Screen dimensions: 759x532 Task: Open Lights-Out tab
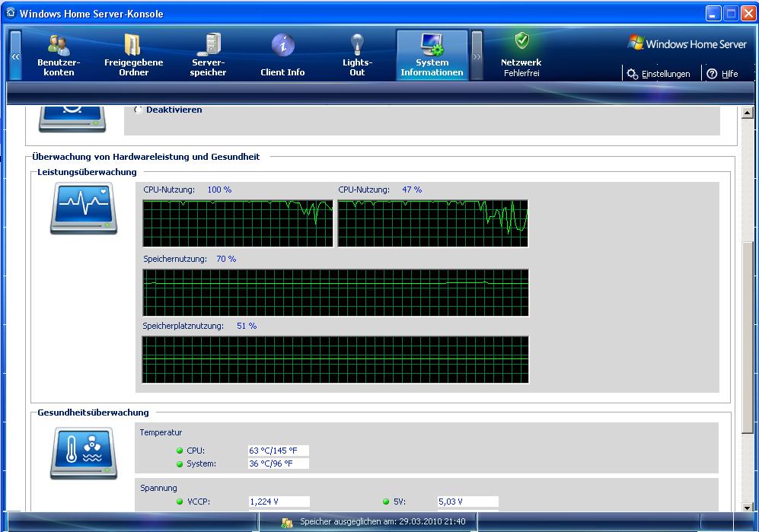[x=357, y=55]
